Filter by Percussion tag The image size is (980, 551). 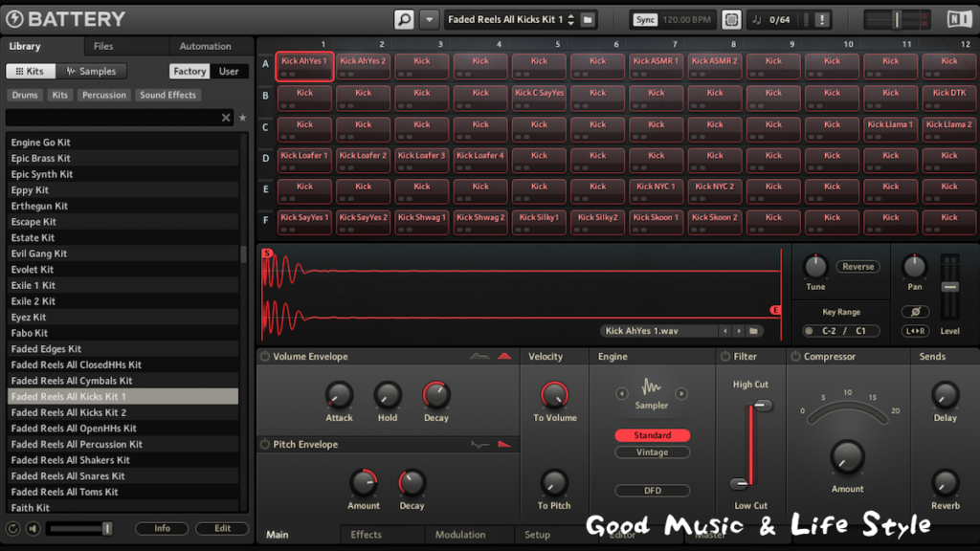click(x=103, y=95)
